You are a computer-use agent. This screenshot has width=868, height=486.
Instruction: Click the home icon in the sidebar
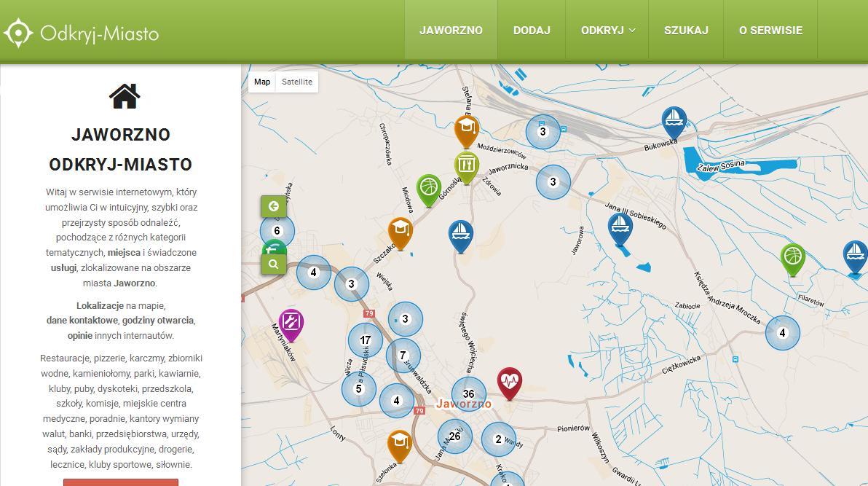(x=125, y=95)
